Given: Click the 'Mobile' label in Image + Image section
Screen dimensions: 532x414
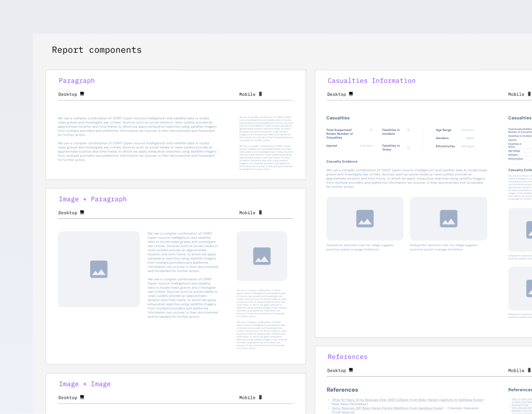Looking at the screenshot, I should pos(247,398).
